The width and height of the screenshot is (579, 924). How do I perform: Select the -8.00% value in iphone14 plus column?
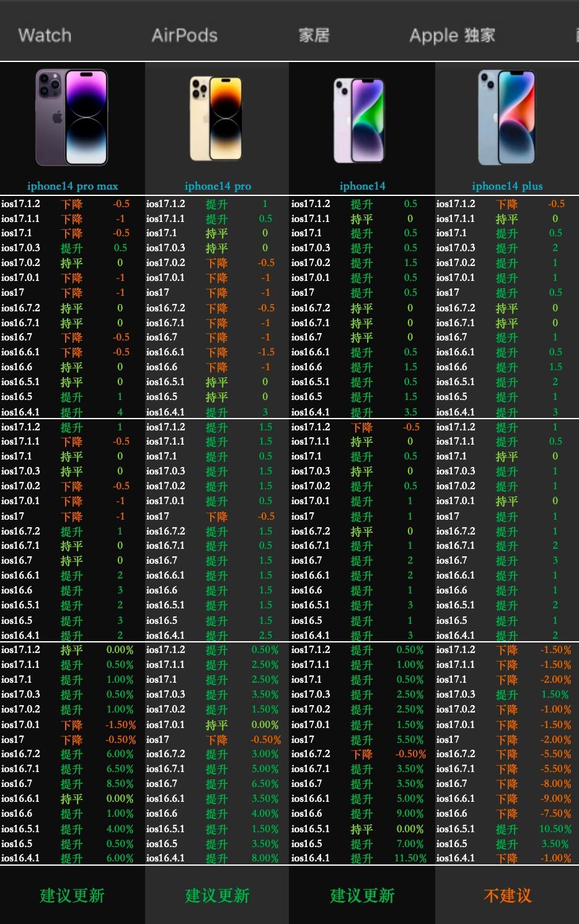[x=555, y=784]
